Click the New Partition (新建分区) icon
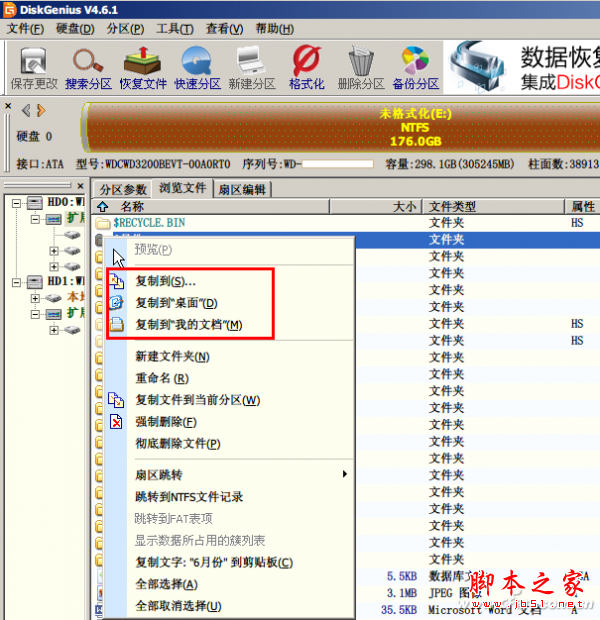Viewport: 600px width, 620px height. pyautogui.click(x=252, y=68)
